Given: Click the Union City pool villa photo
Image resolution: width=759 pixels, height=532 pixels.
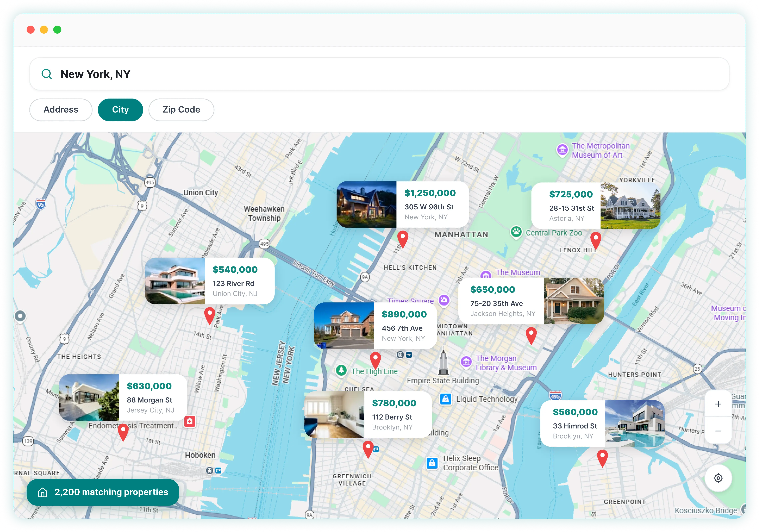Looking at the screenshot, I should click(175, 281).
